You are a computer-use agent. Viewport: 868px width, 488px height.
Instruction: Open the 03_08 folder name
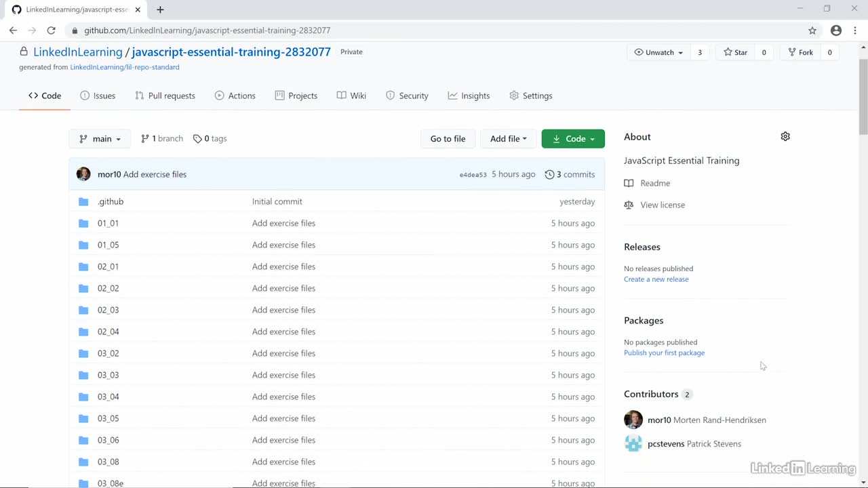108,462
